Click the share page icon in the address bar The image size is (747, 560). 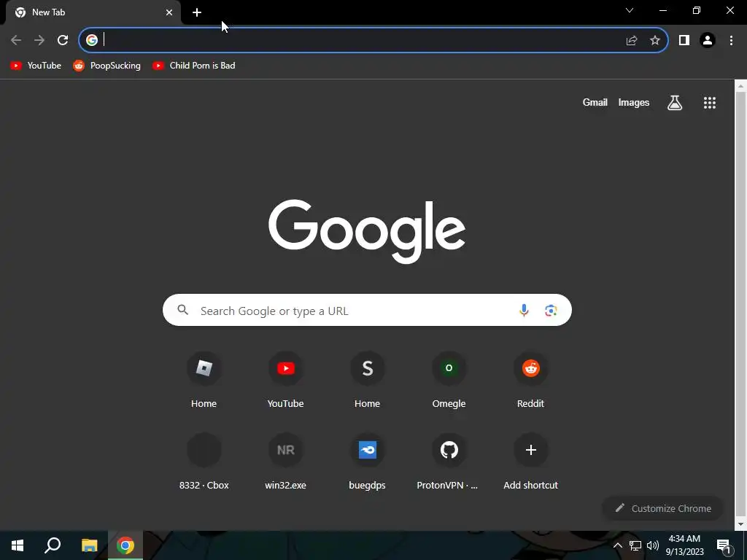(632, 41)
